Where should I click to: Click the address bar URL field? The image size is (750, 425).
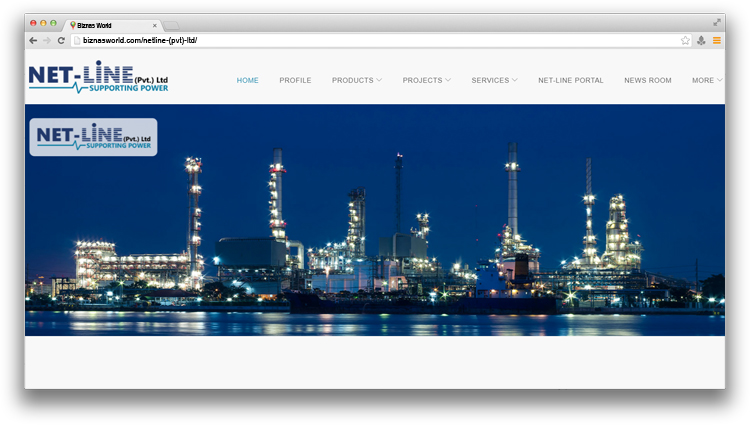click(380, 40)
